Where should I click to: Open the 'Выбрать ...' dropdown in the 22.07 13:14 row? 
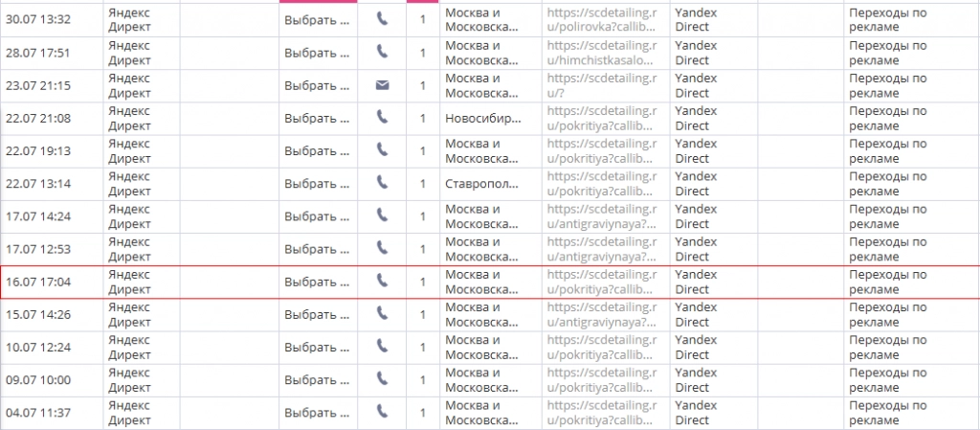coord(318,184)
